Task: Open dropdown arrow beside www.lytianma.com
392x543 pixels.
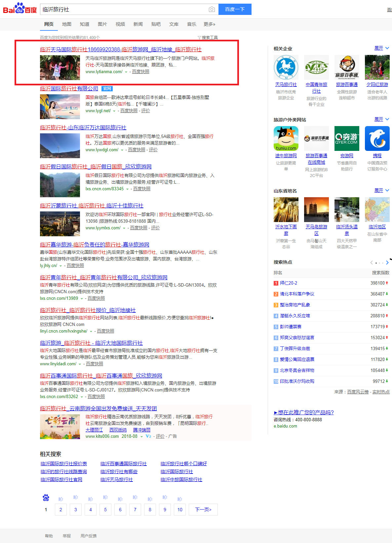Action: click(126, 72)
